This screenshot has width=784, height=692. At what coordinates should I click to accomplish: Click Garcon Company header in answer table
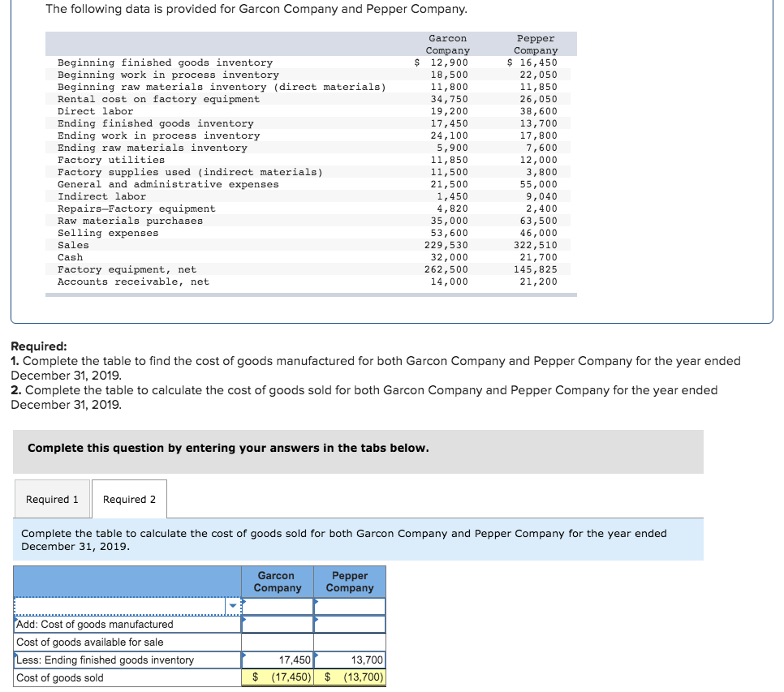click(x=278, y=582)
